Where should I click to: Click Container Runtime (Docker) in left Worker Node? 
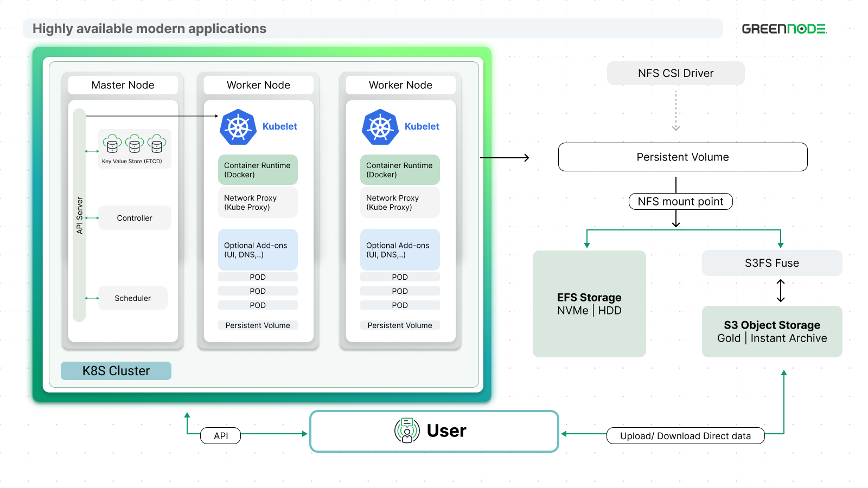258,170
